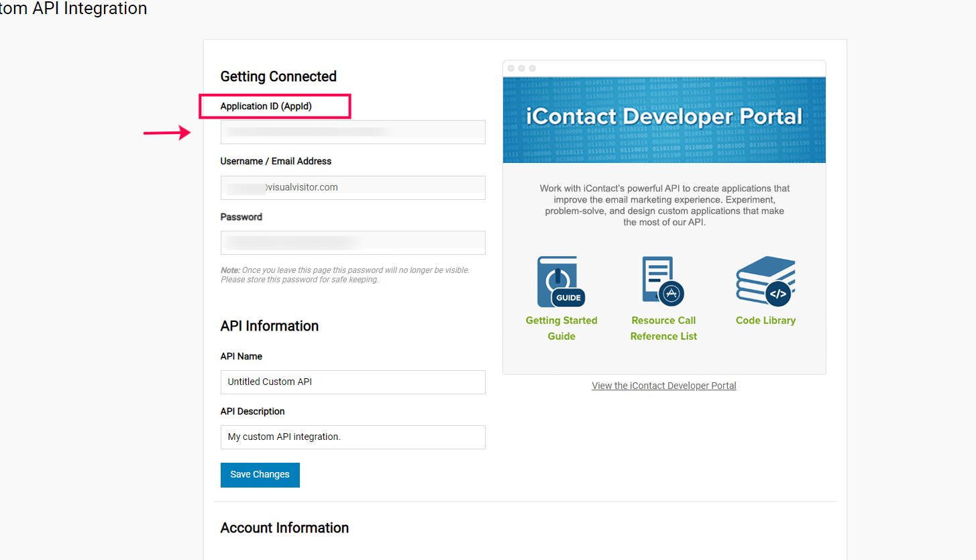Click the Code Library books icon
976x560 pixels.
click(765, 281)
